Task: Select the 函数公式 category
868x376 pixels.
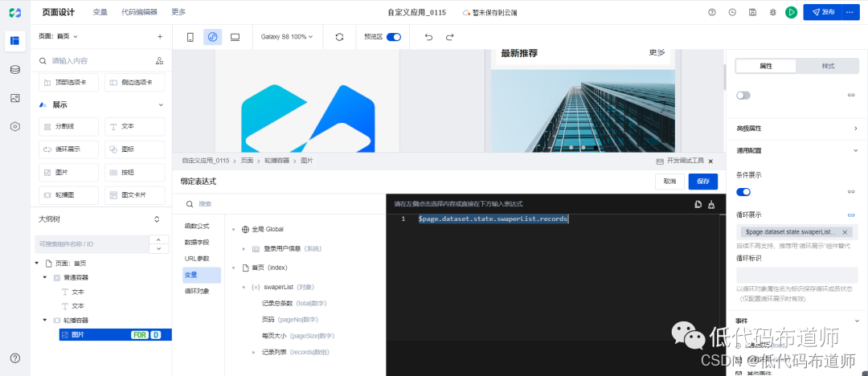Action: click(x=197, y=226)
